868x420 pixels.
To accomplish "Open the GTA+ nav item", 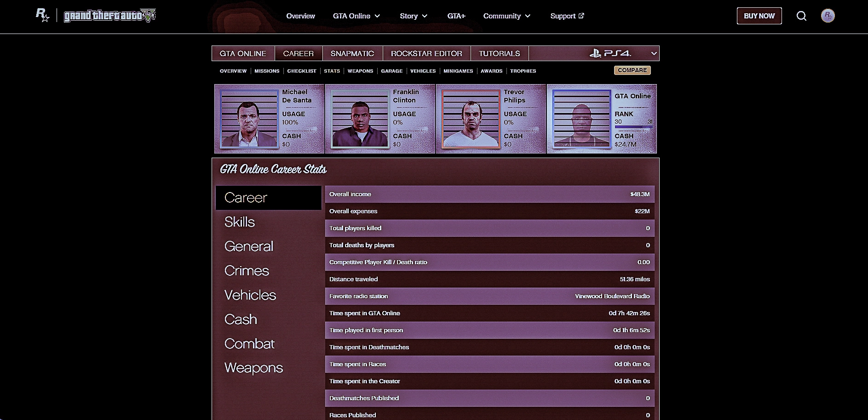I will tap(456, 16).
